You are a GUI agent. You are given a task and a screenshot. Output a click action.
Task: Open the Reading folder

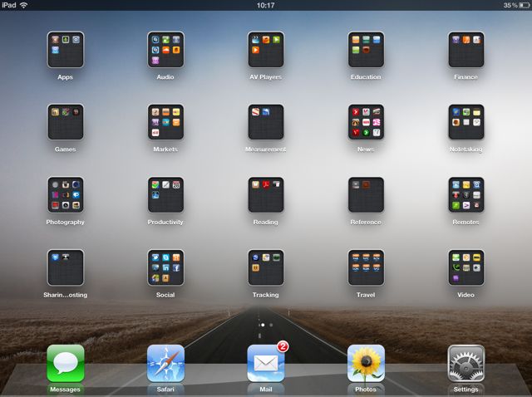[x=266, y=195]
